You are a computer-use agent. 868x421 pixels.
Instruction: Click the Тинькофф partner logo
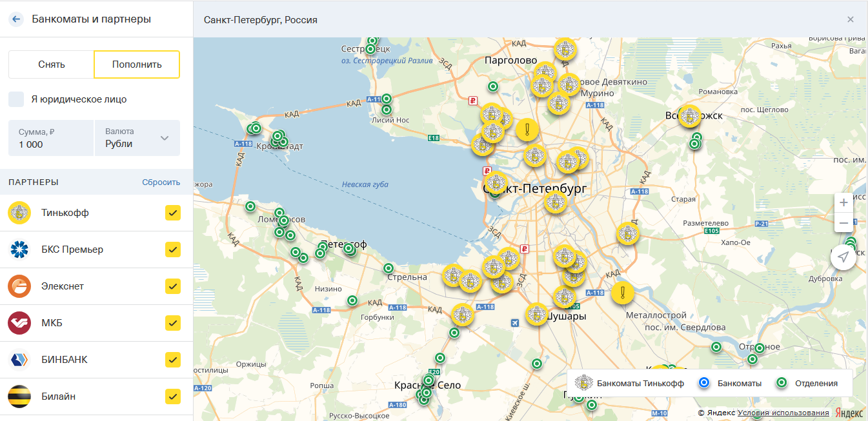(19, 213)
